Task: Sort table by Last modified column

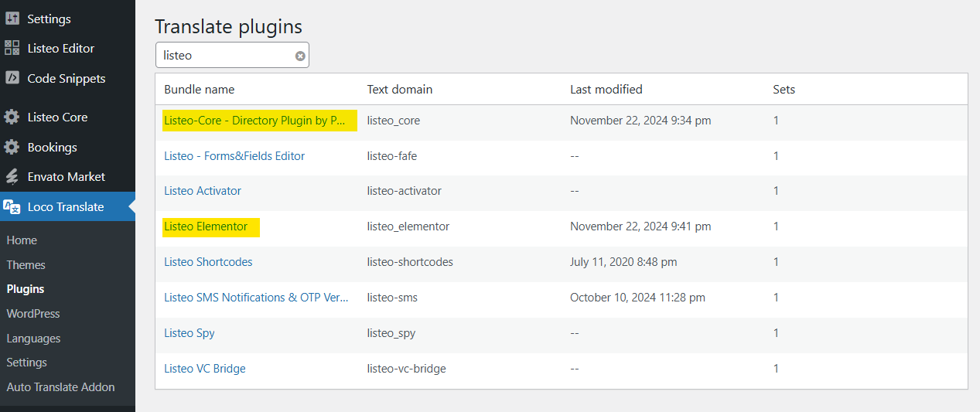Action: tap(606, 90)
